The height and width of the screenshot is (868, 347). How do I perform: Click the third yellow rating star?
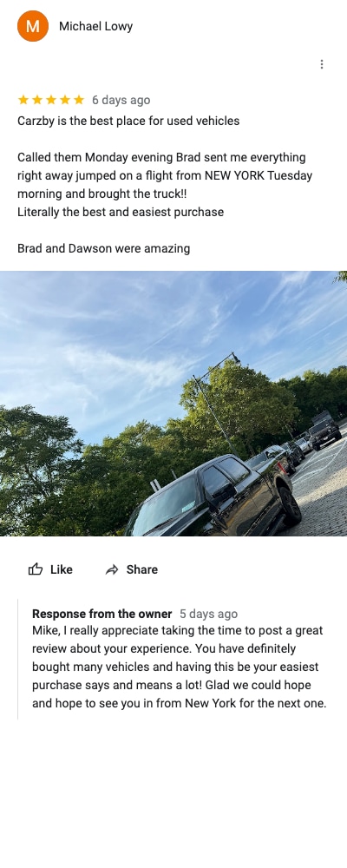(51, 100)
